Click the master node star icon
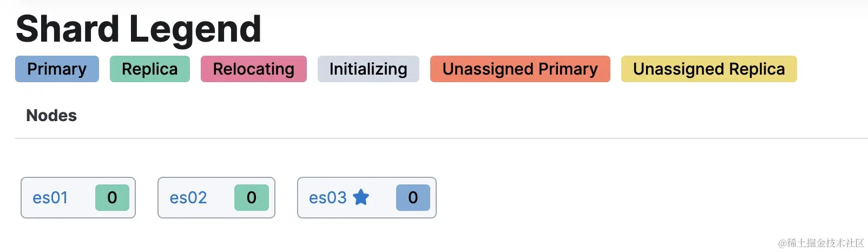Screen dimensions: 868x252 point(361,197)
